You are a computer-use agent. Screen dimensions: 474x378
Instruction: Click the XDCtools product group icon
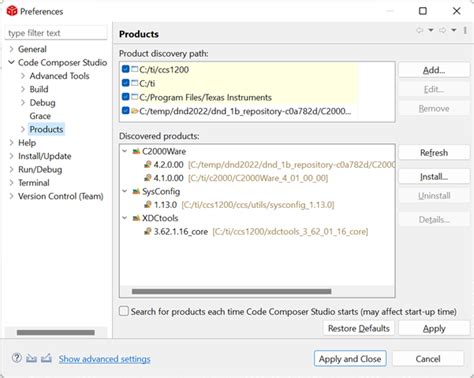click(136, 218)
